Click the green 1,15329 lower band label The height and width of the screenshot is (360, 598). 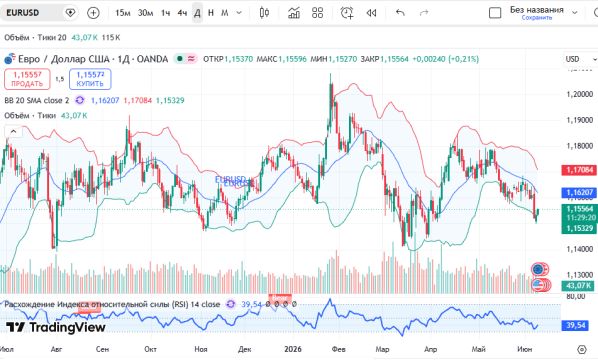(x=579, y=228)
